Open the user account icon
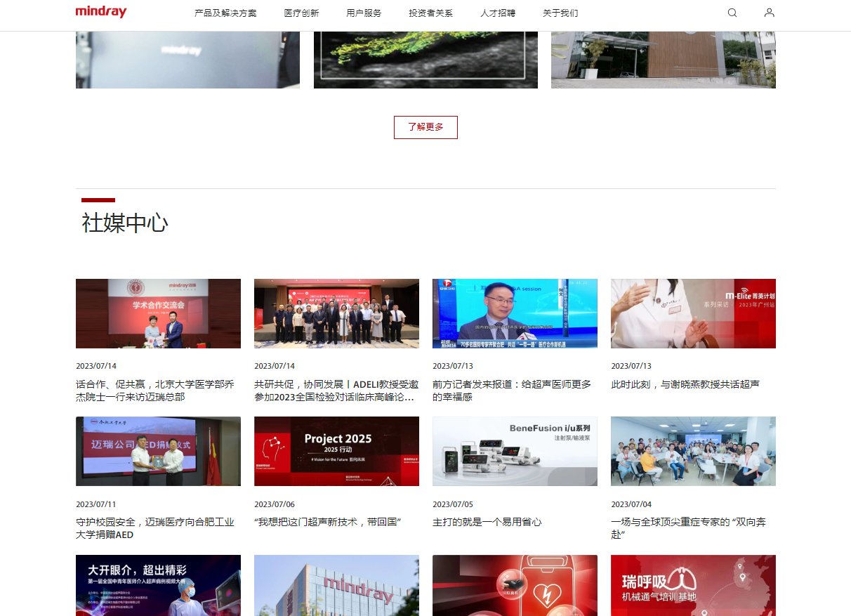The height and width of the screenshot is (616, 851). (770, 13)
